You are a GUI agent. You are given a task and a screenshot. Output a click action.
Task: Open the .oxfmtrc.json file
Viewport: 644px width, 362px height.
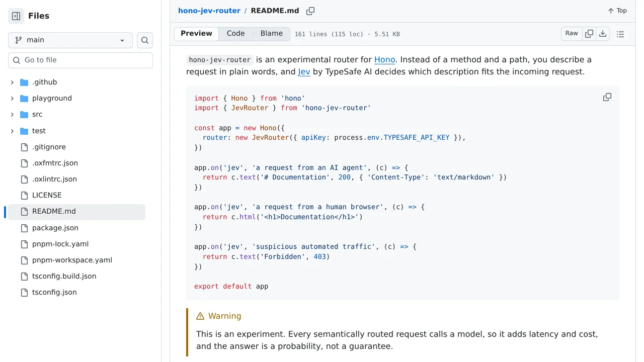pos(76,163)
